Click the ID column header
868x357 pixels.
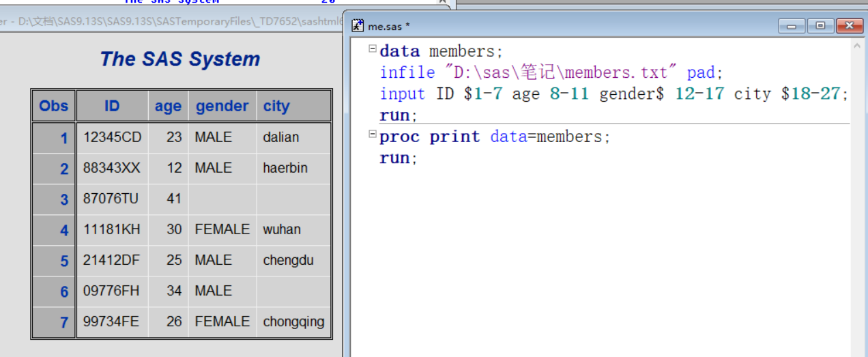(x=112, y=106)
